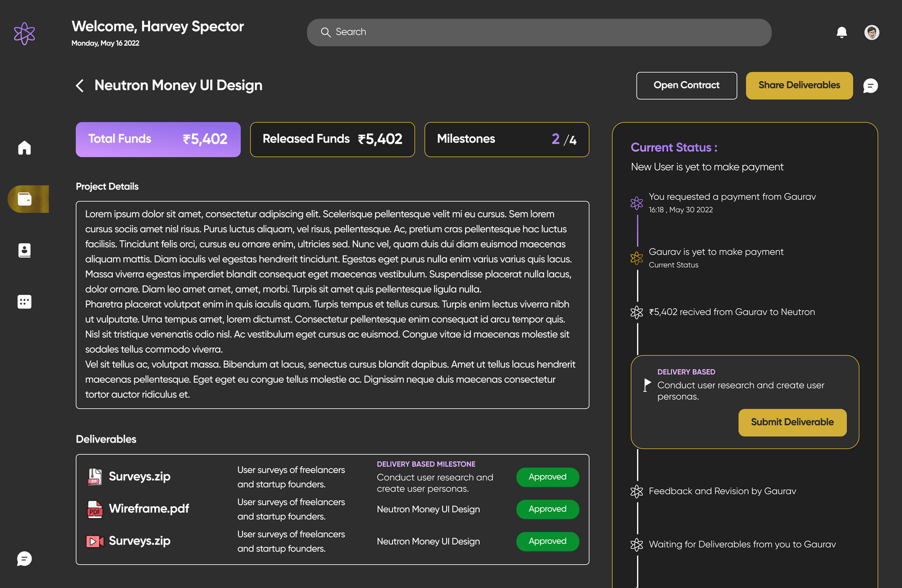Go back using the left chevron arrow
This screenshot has width=902, height=588.
[80, 86]
